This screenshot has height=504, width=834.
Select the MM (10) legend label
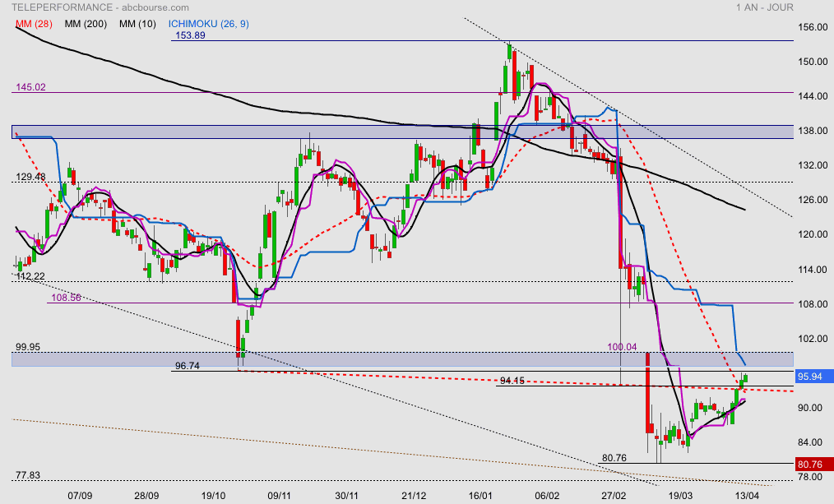137,24
